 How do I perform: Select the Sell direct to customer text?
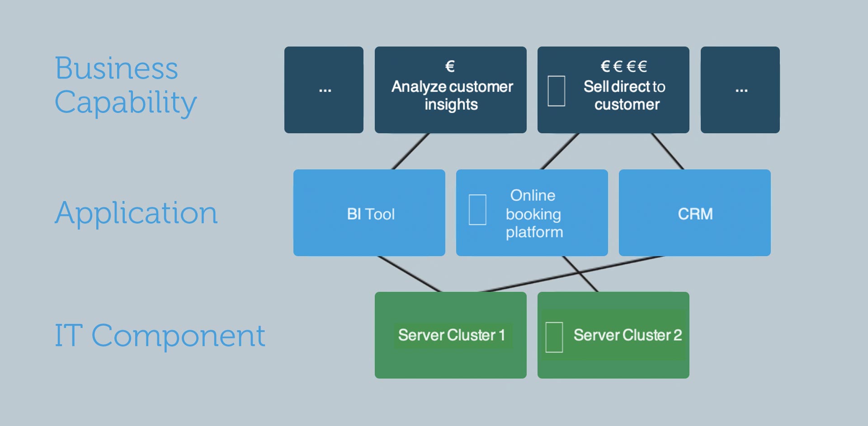click(625, 95)
